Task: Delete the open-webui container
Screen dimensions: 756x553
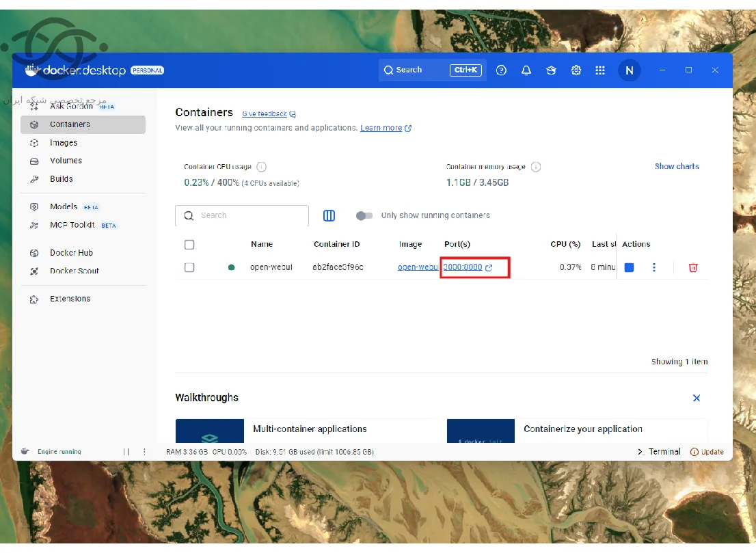Action: point(693,267)
